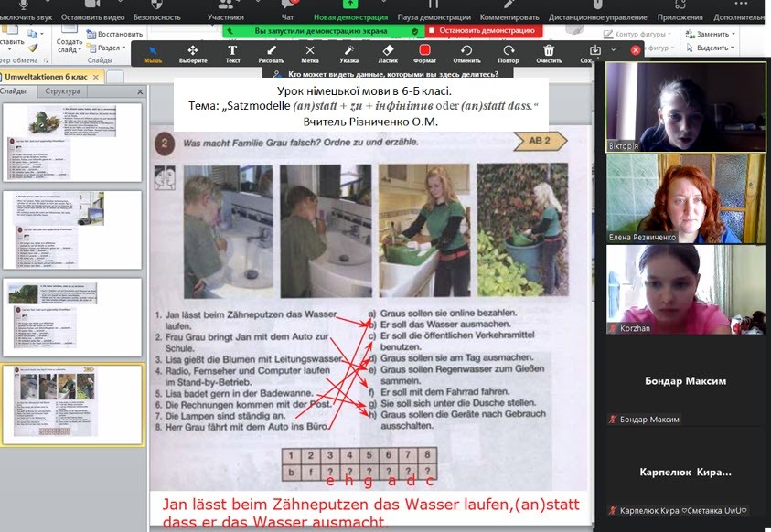Toggle Остановить видео camera button

point(92,11)
